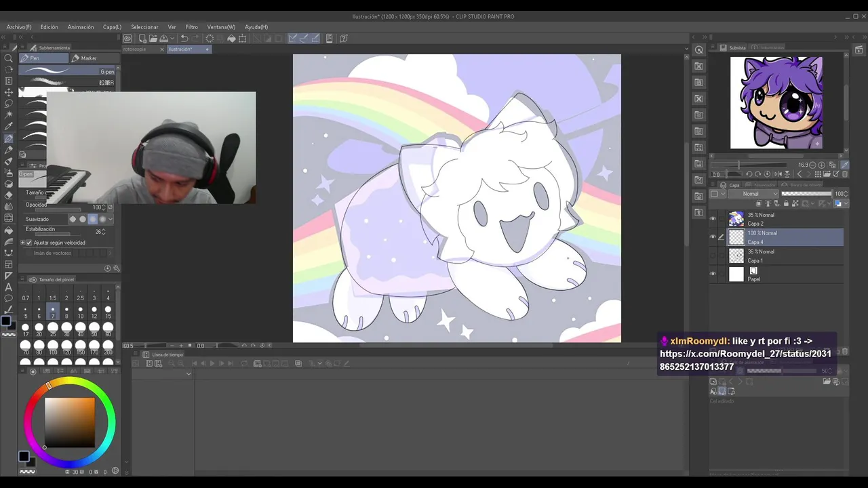Screen dimensions: 868x488
Task: Select the Pen sub tool group
Action: tap(43, 58)
